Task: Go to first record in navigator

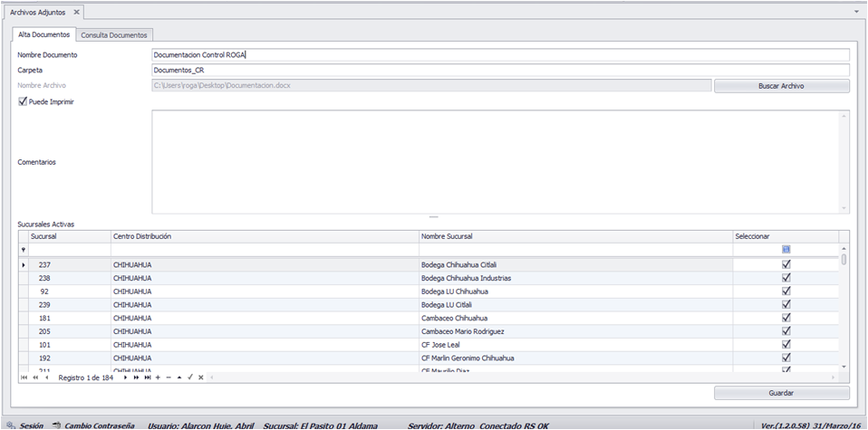Action: 24,377
